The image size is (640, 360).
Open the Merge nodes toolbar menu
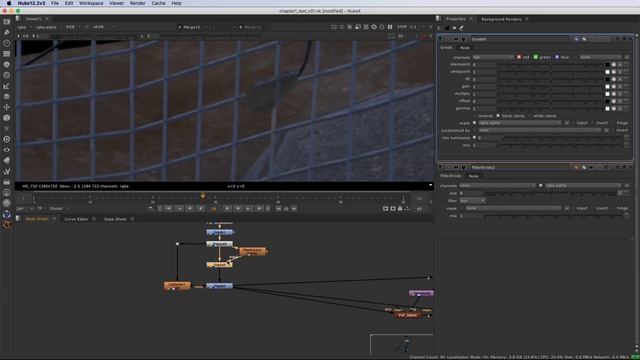click(x=7, y=96)
